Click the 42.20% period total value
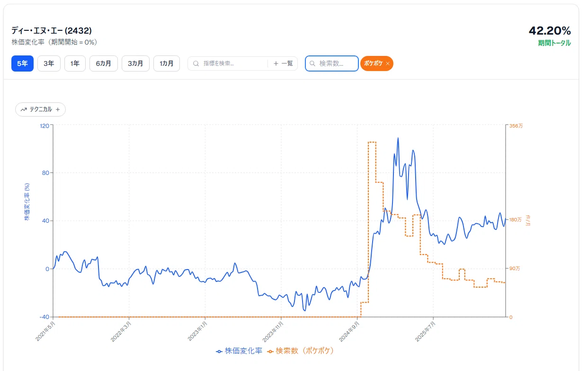 pos(550,31)
